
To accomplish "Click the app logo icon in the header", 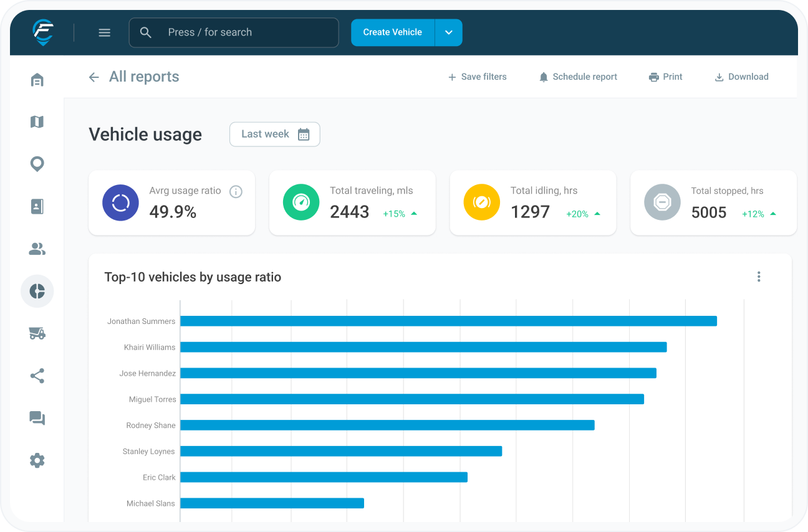I will pos(43,32).
